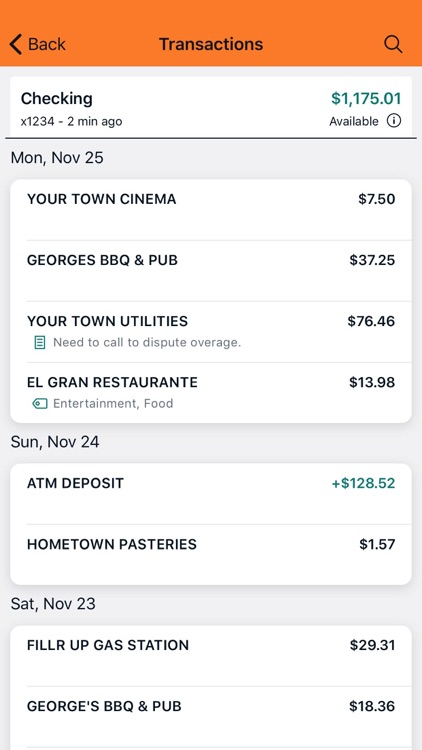The image size is (422, 750).
Task: Open YOUR TOWN UTILITIES transaction
Action: (x=211, y=332)
